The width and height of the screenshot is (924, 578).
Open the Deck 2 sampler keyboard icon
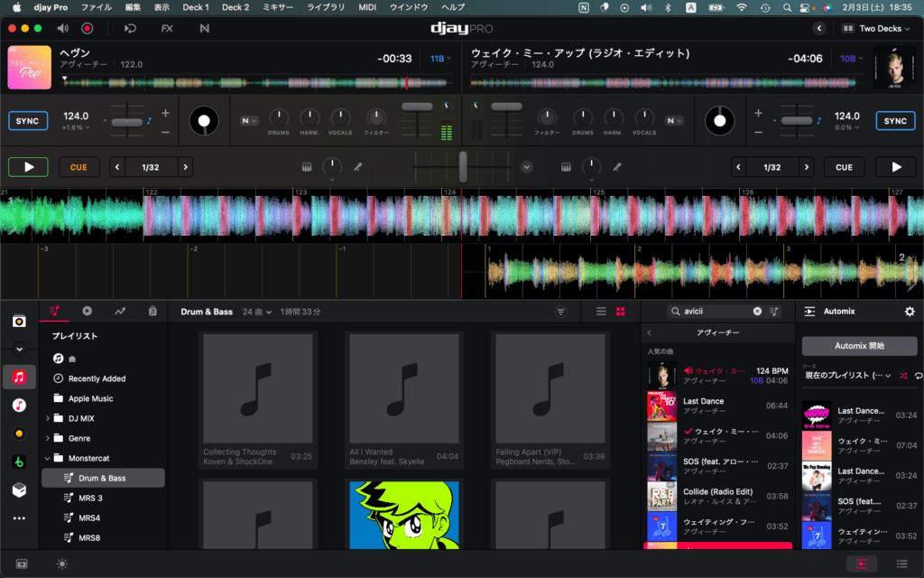[566, 167]
